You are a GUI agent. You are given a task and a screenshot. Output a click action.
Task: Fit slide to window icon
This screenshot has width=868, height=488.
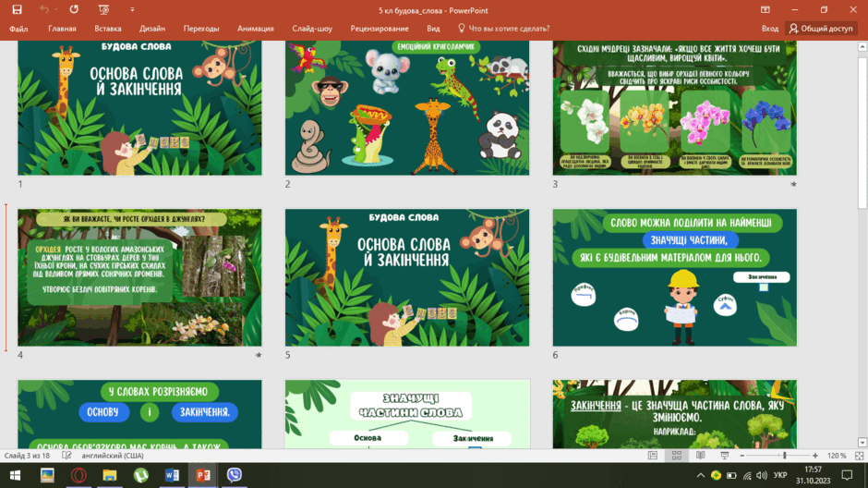(859, 456)
